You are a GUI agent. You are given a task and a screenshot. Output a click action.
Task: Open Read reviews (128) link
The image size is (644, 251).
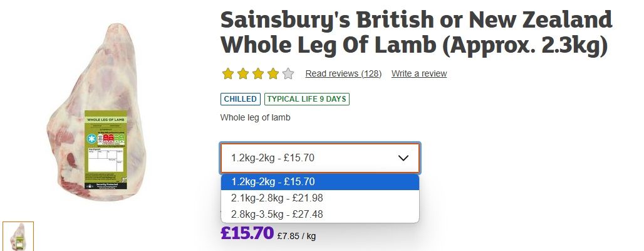[x=343, y=74]
